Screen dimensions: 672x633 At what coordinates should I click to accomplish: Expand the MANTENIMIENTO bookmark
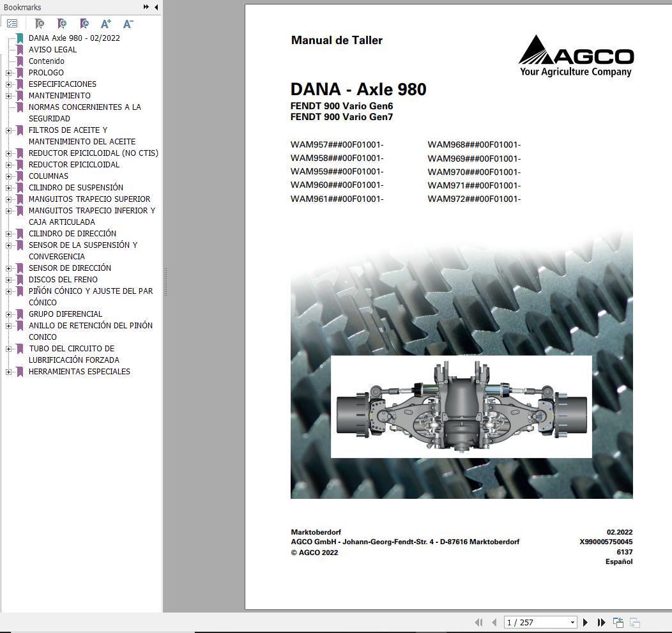8,96
